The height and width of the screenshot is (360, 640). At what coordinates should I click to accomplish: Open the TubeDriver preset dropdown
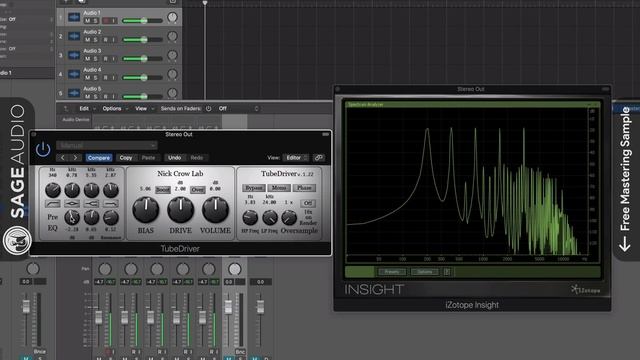[107, 145]
